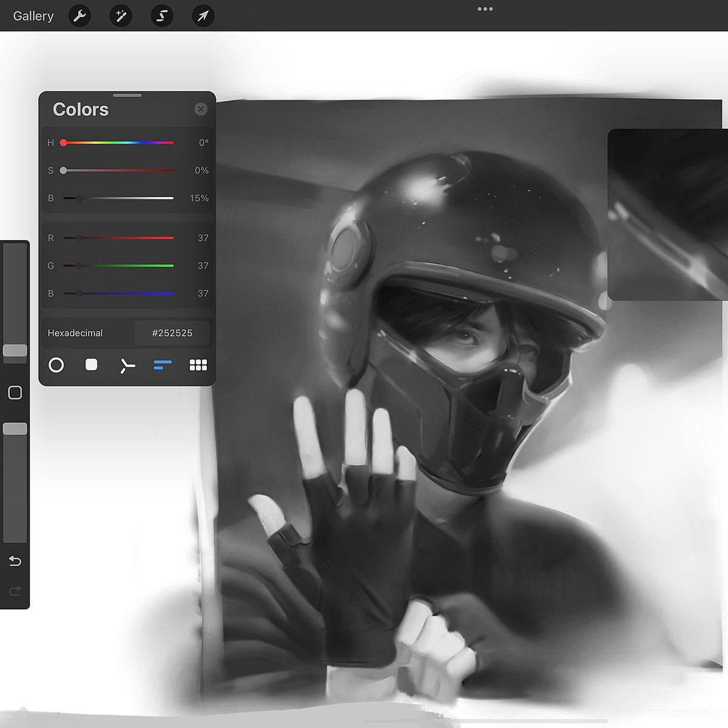Adjust the RGB Blue channel slider
728x728 pixels.
[118, 293]
